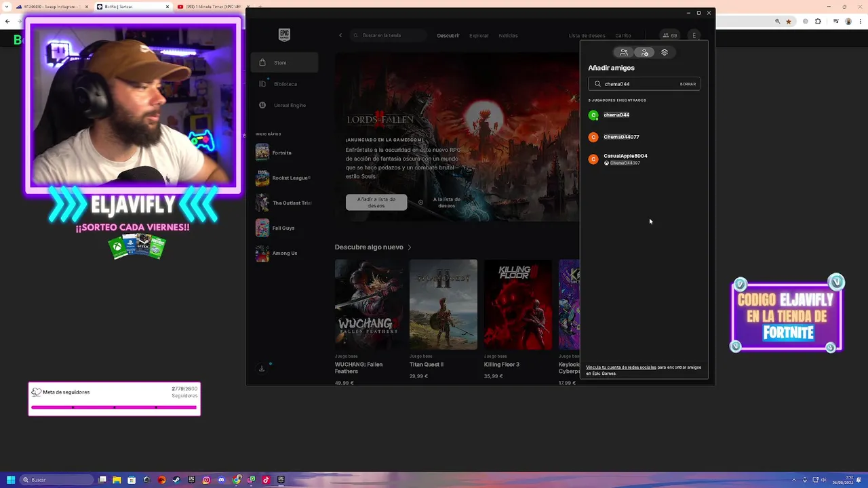Open TikTok from the taskbar
The width and height of the screenshot is (868, 488).
click(x=266, y=480)
